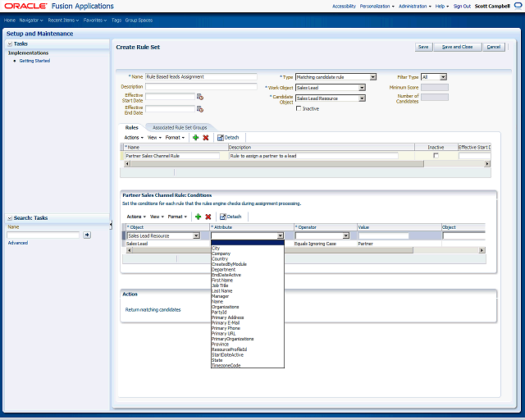Viewport: 525px width, 420px height.
Task: Add a rule with the green plus in Rules toolbar
Action: tap(196, 137)
